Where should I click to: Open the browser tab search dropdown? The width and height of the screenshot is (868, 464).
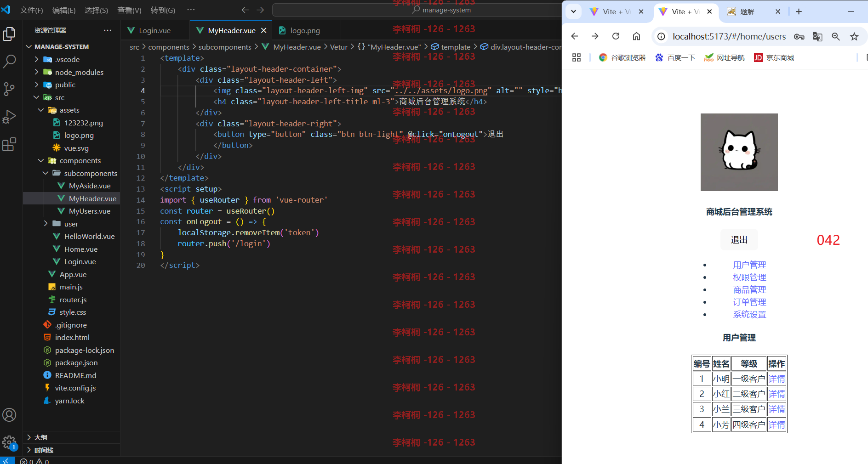[573, 11]
